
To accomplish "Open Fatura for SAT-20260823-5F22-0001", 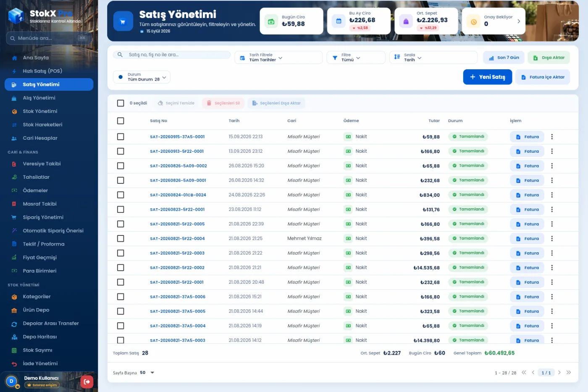I will [x=527, y=210].
